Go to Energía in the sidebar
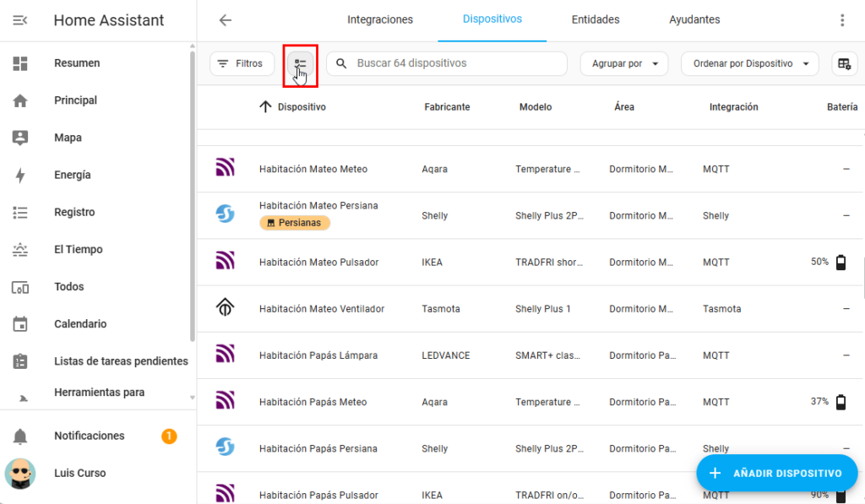 click(72, 175)
